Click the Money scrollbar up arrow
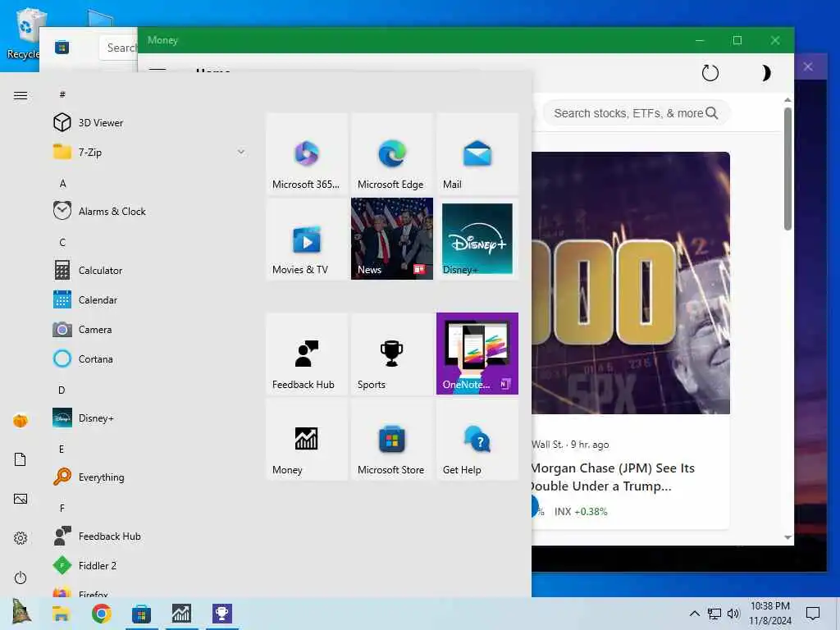This screenshot has width=840, height=630. (787, 100)
